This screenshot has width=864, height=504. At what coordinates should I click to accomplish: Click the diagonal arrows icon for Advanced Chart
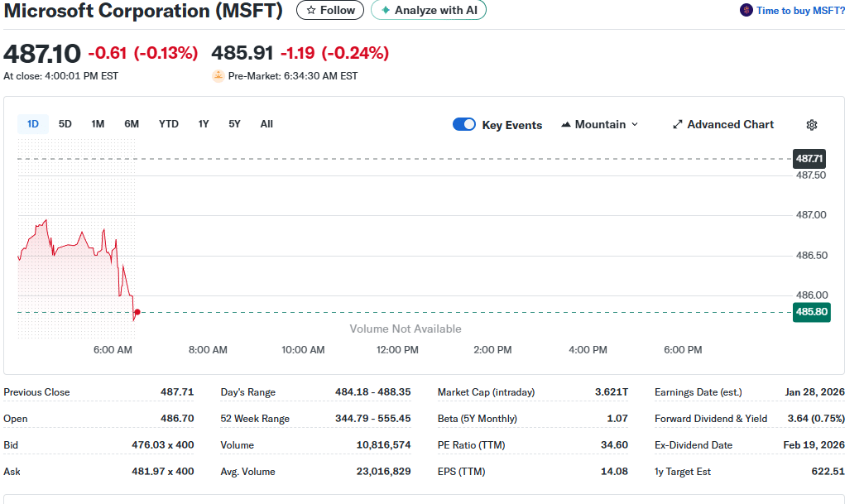(x=679, y=124)
